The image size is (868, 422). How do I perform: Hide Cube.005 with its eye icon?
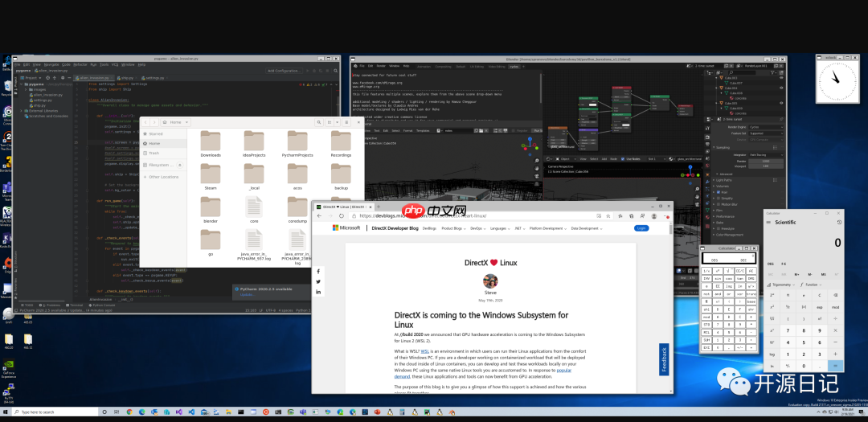click(x=781, y=103)
